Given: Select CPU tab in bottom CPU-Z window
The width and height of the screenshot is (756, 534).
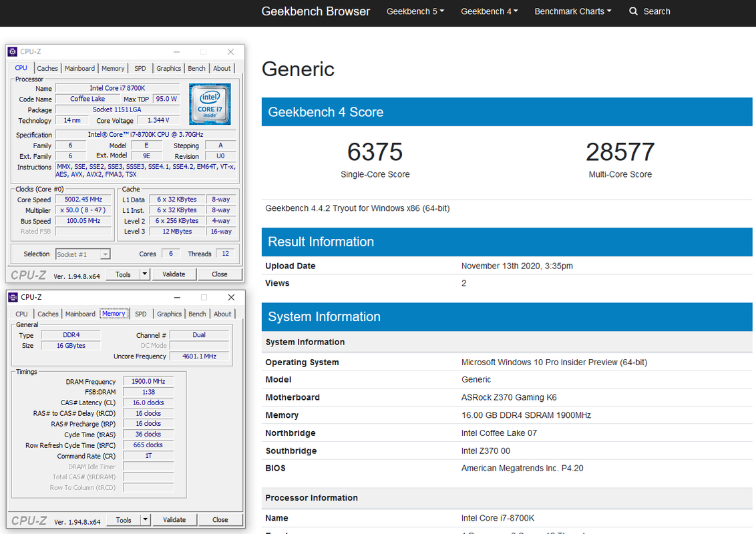Looking at the screenshot, I should point(21,314).
